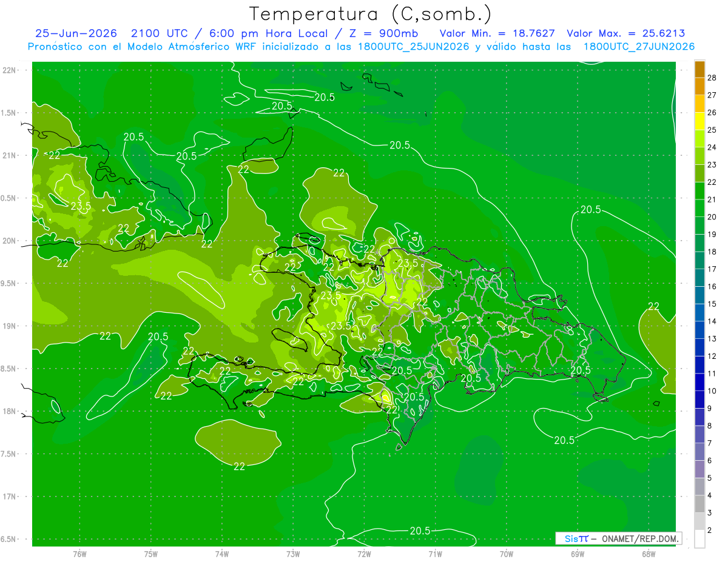
Task: Click color scale label '7'
Action: pos(710,443)
